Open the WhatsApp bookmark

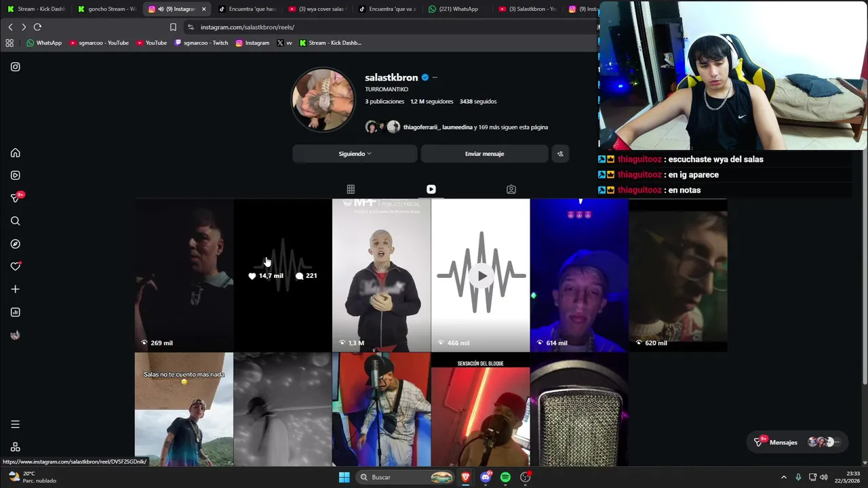pyautogui.click(x=43, y=43)
